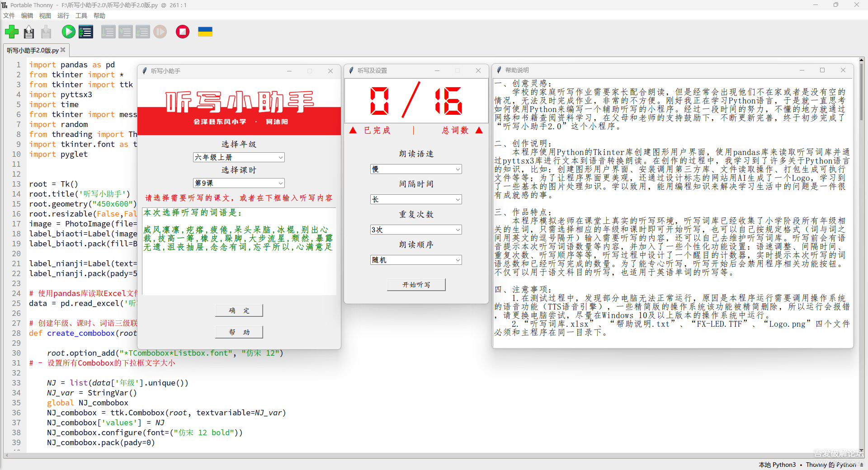Click the 开始听写 button
The width and height of the screenshot is (868, 470).
click(x=416, y=285)
